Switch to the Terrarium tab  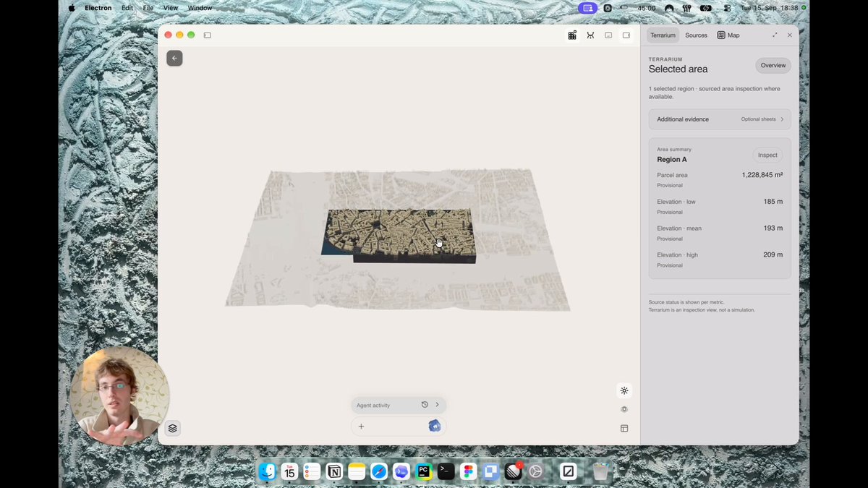[x=663, y=35]
